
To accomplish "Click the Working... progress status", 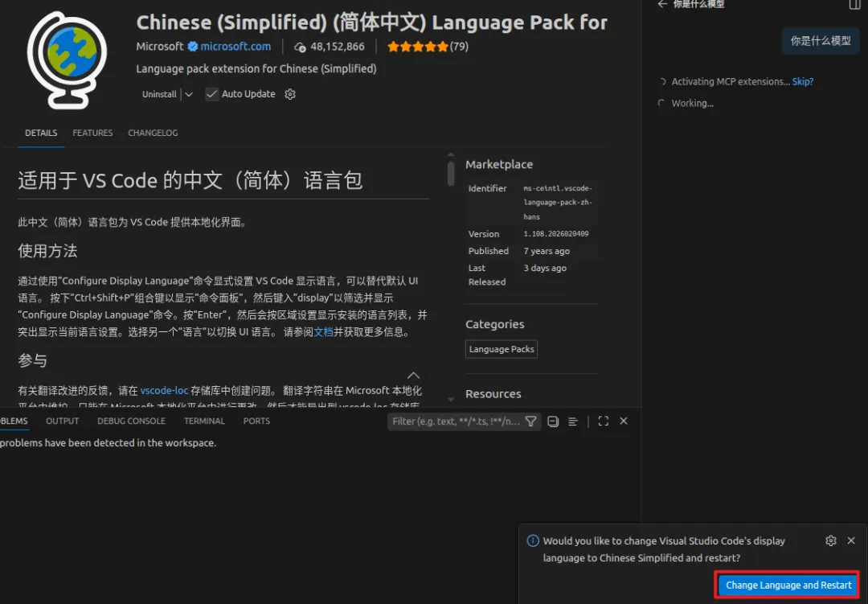I will coord(693,103).
